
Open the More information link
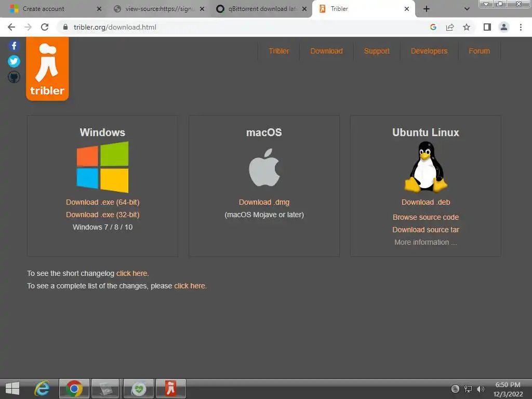coord(425,242)
